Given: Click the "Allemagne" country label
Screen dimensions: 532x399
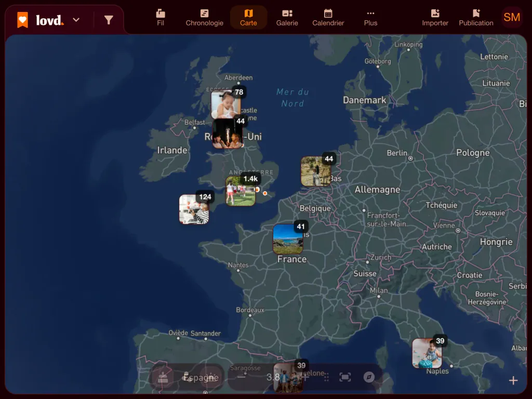Looking at the screenshot, I should tap(377, 189).
